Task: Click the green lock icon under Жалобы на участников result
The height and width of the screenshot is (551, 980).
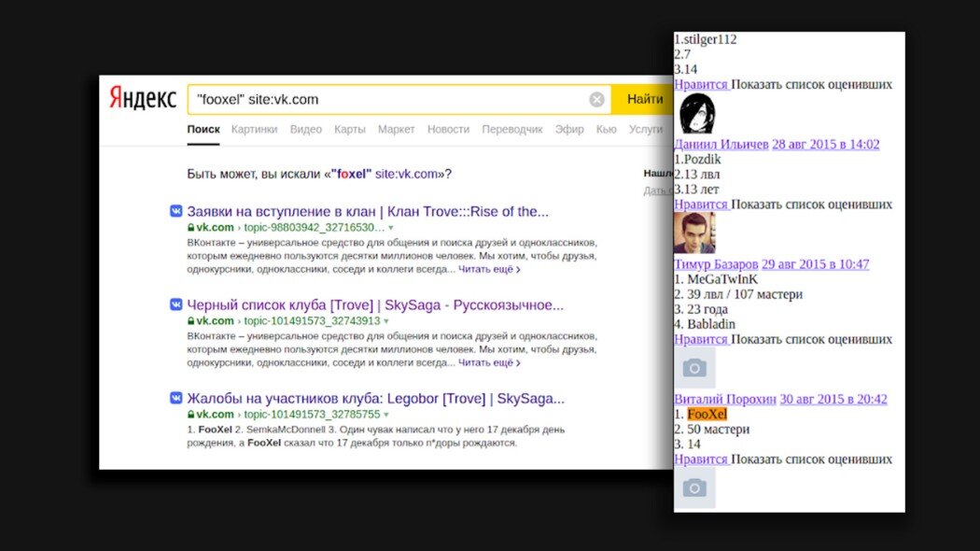Action: click(x=191, y=414)
